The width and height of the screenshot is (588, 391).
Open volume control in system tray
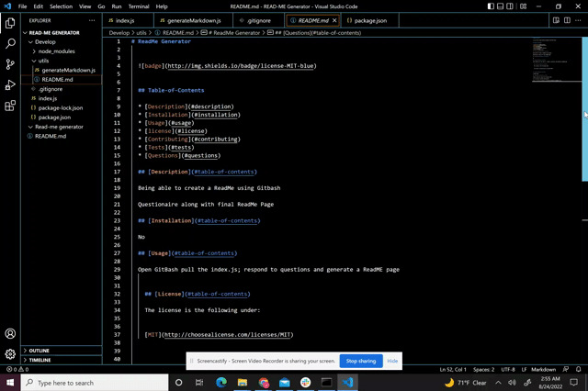pos(512,383)
